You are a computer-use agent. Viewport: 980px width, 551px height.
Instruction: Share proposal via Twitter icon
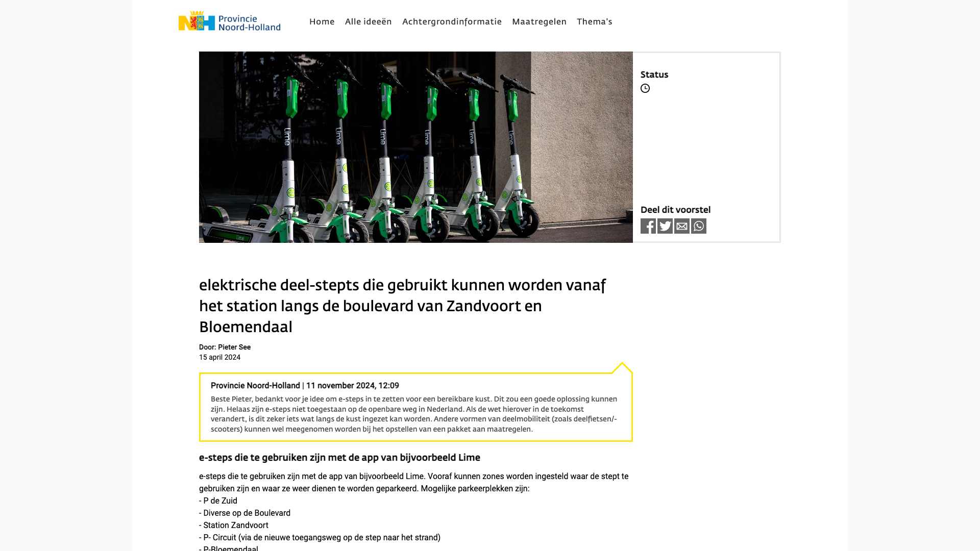pyautogui.click(x=665, y=226)
